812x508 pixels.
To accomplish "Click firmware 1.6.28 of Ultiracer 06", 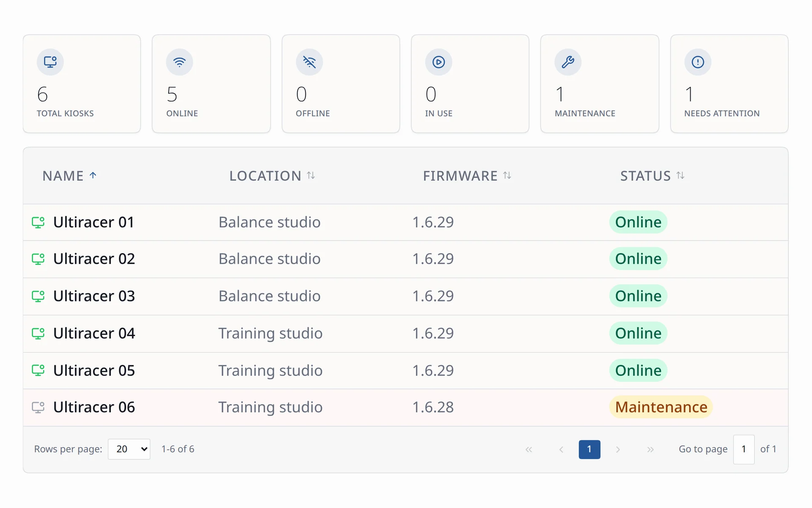I will (433, 407).
